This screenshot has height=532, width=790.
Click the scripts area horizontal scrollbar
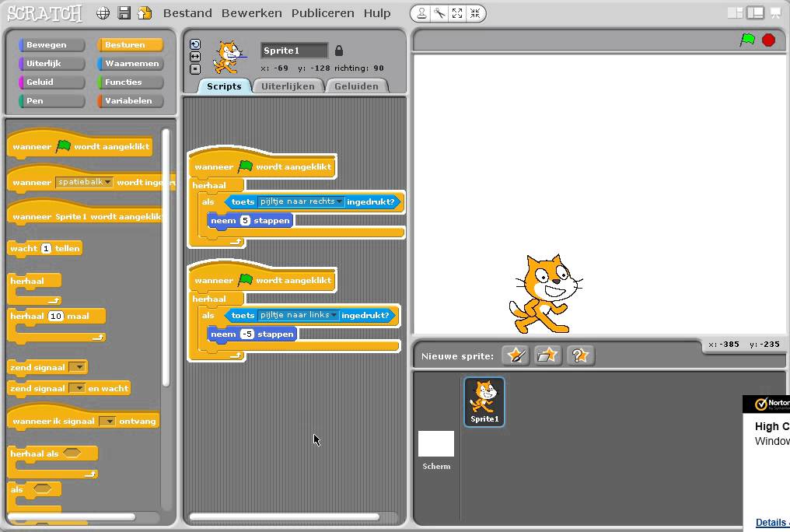pos(284,517)
